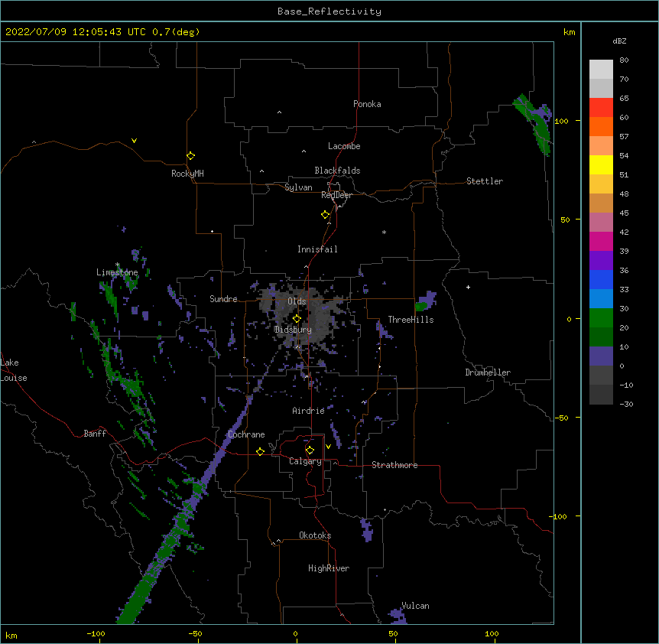Click the Cochrane label

246,434
